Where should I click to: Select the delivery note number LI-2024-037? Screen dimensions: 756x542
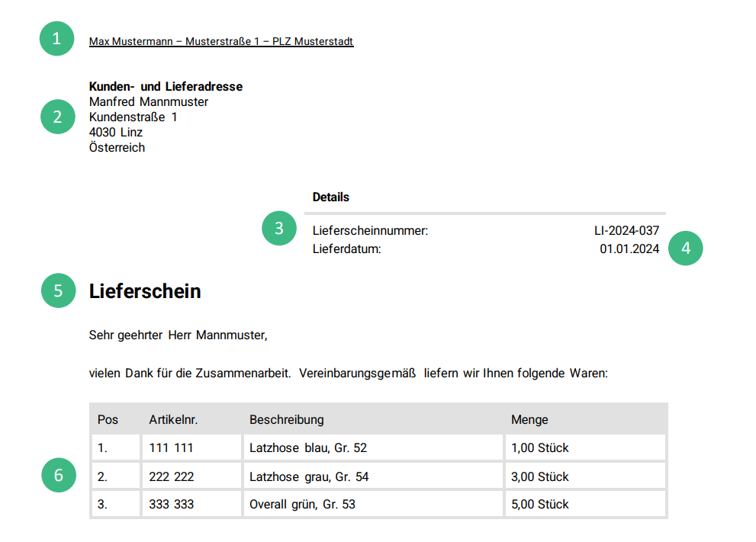[627, 229]
